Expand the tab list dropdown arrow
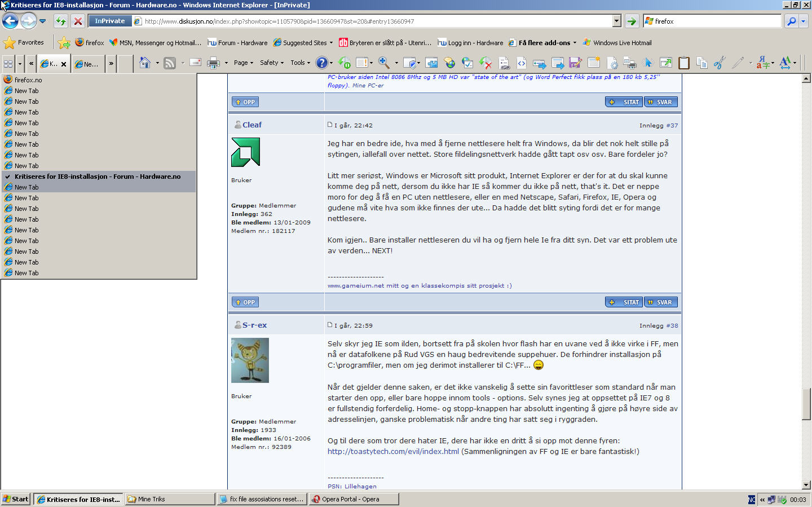The image size is (812, 507). (x=20, y=63)
